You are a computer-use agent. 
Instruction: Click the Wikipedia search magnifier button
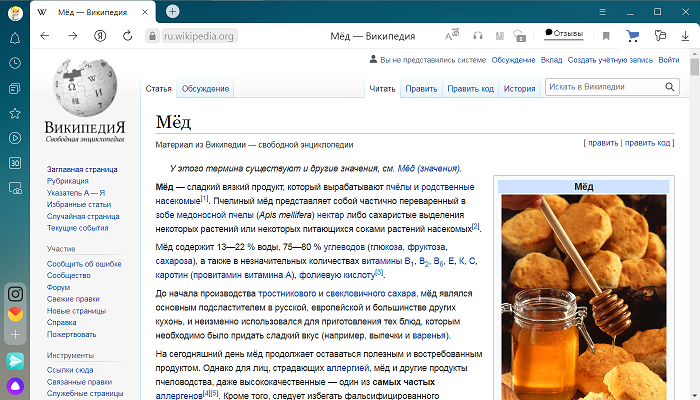(670, 87)
